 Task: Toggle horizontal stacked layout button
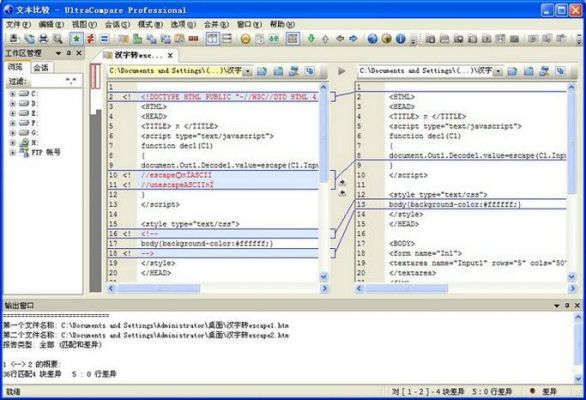[x=227, y=39]
